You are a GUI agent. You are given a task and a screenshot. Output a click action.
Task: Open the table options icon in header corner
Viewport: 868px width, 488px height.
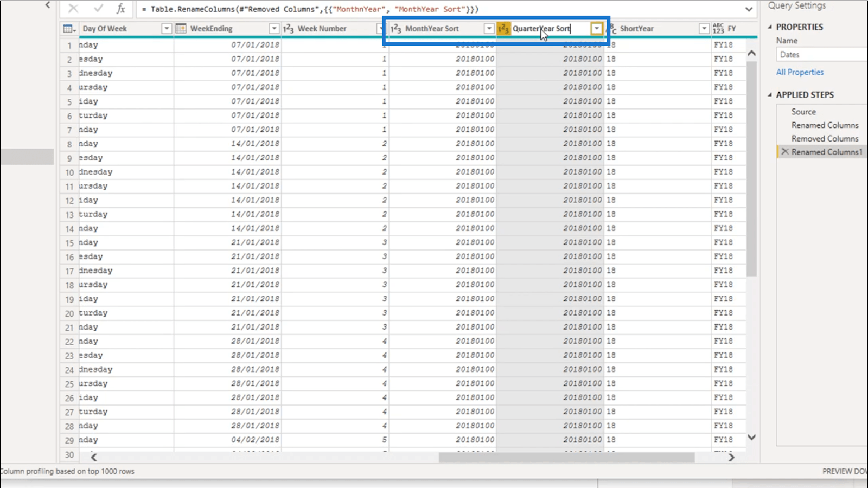[x=69, y=29]
